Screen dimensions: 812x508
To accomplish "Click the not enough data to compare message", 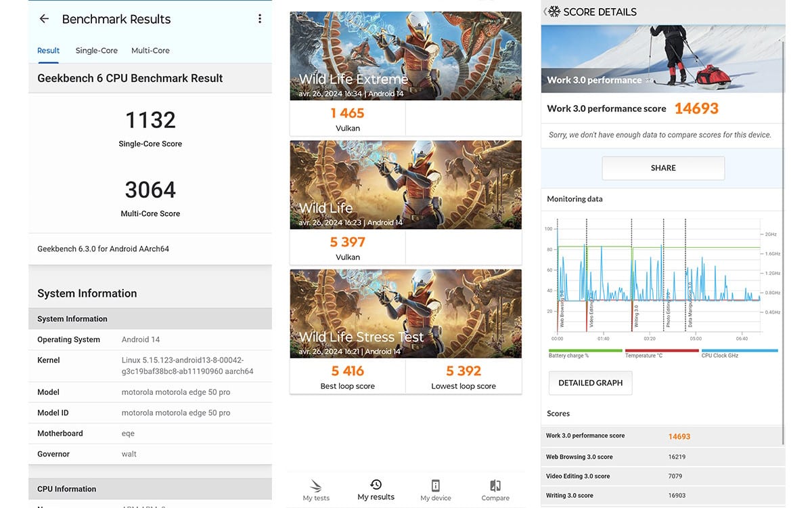I will 660,135.
